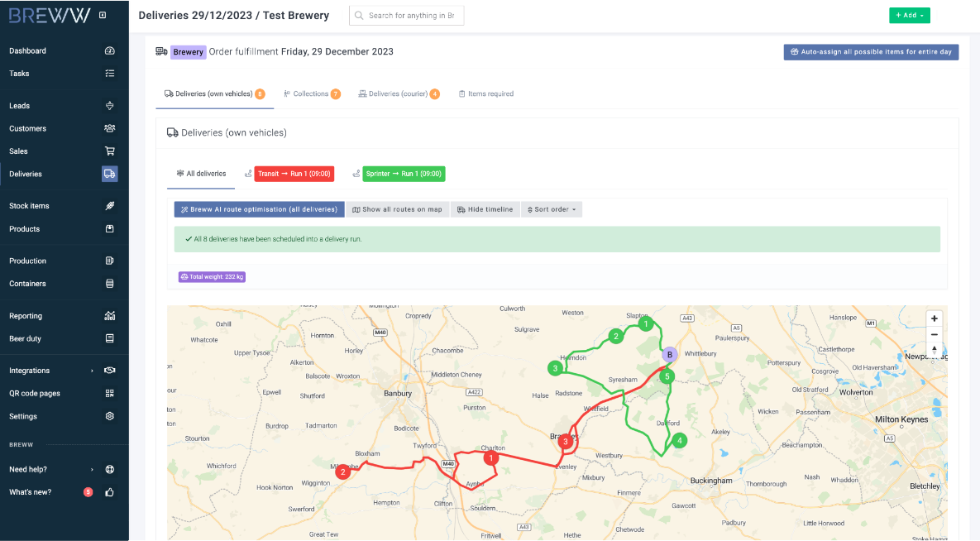The width and height of the screenshot is (980, 541).
Task: Collapse the sidebar using toggle beside logo
Action: point(103,15)
